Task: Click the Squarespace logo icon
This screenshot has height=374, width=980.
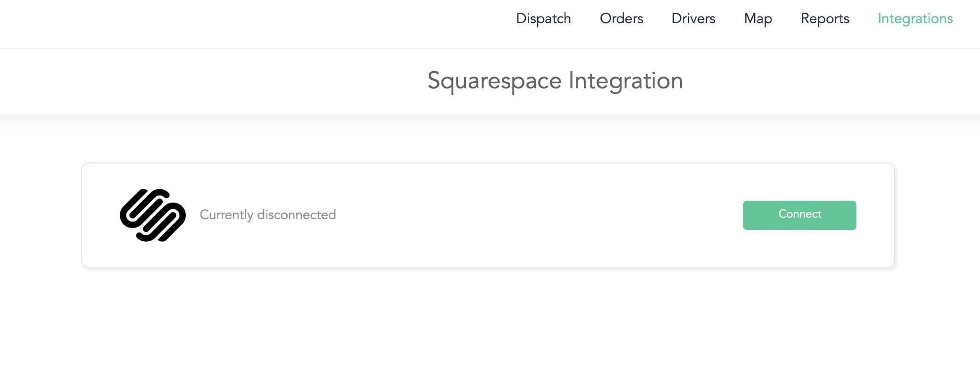Action: point(152,215)
